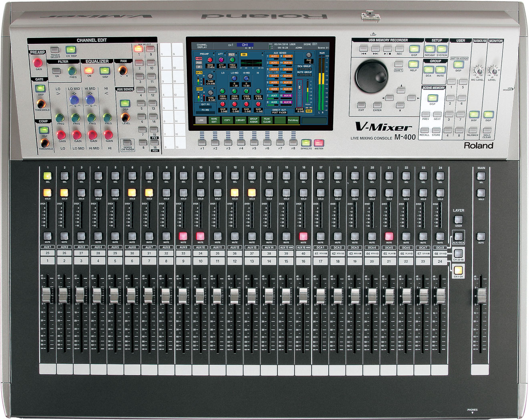529x420 pixels.
Task: Click the SHIFT button
Action: (x=398, y=64)
